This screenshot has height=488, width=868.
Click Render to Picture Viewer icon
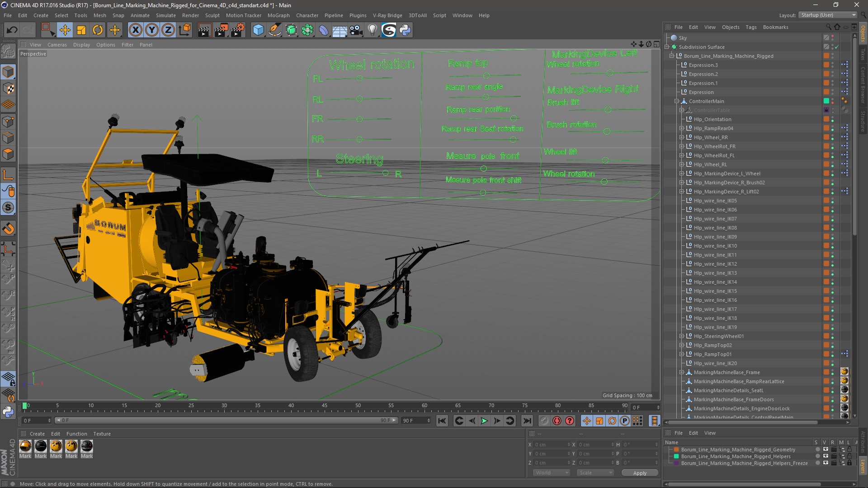click(x=221, y=30)
